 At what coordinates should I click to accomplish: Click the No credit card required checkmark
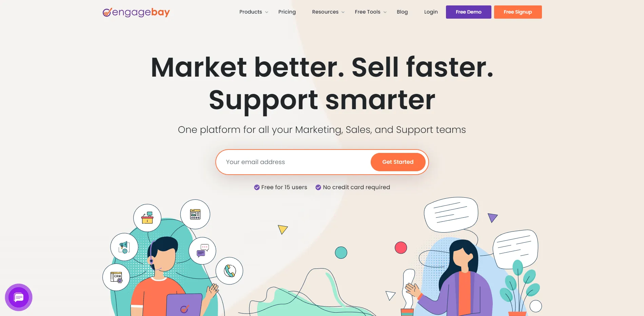click(x=318, y=187)
